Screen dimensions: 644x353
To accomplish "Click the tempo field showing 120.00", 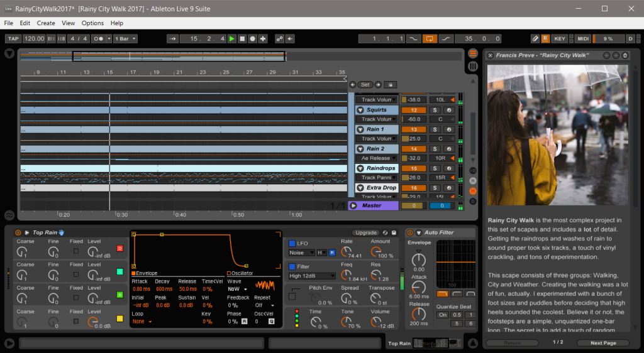I will point(35,39).
